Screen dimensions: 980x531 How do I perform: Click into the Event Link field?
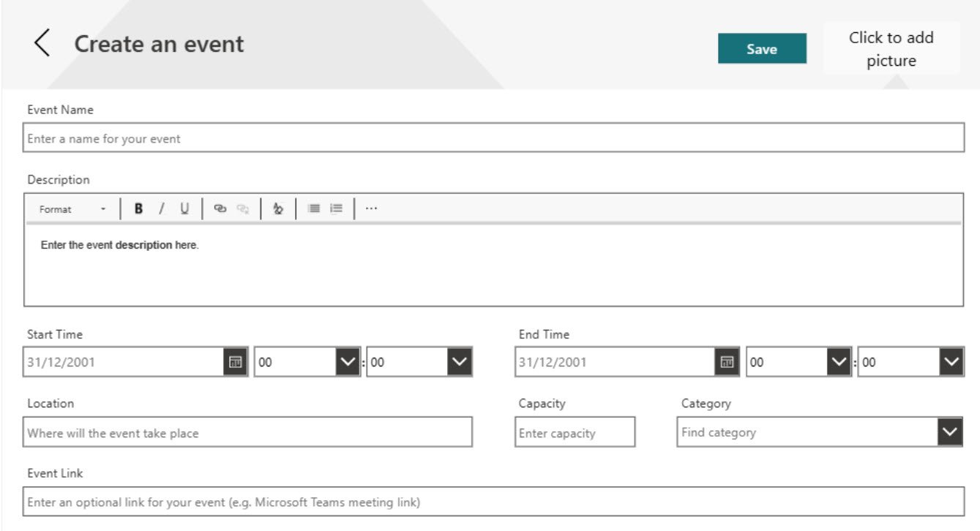(493, 502)
